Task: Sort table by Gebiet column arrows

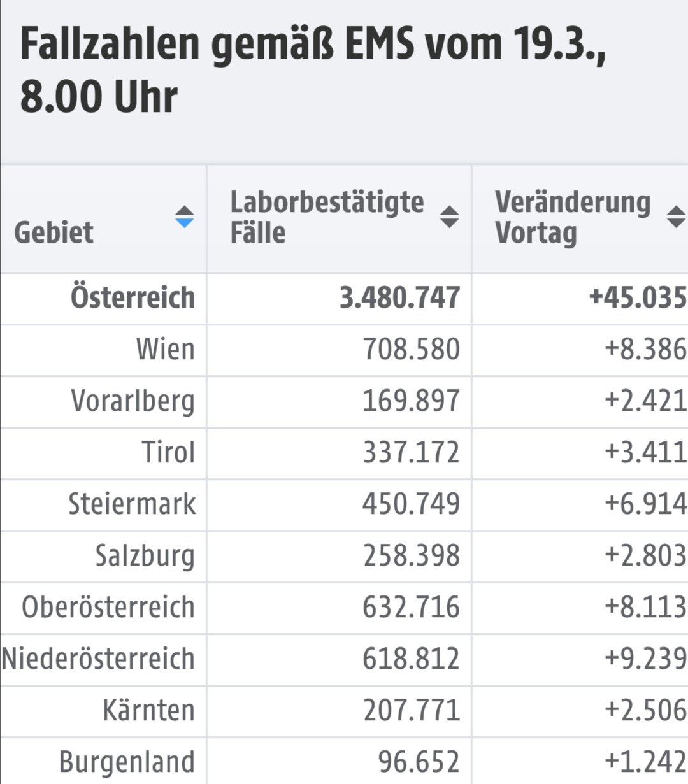Action: (x=184, y=217)
